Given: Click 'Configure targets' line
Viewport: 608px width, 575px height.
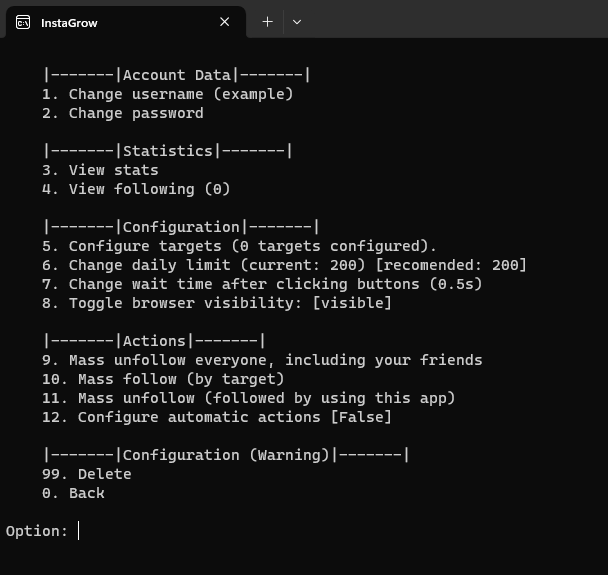Looking at the screenshot, I should 239,246.
